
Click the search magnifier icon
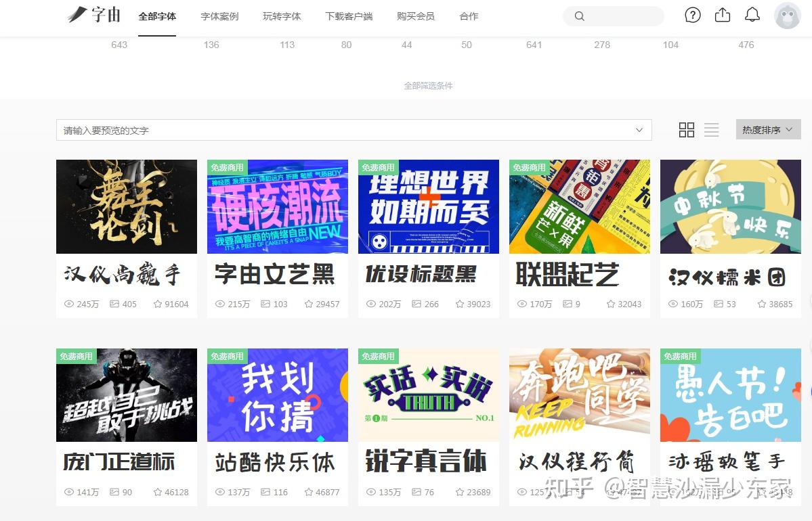coord(580,16)
